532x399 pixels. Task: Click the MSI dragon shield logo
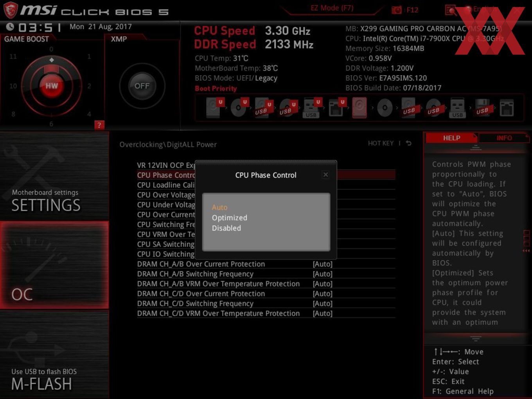11,10
